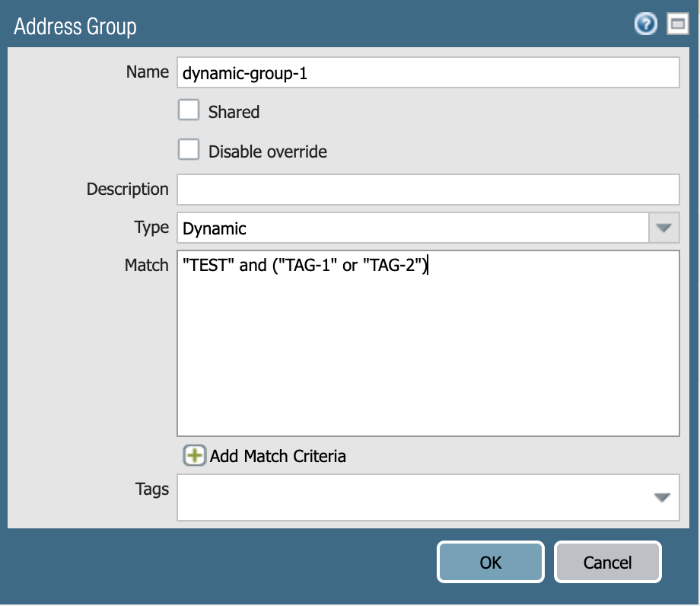Focus the Name field containing dynamic-group-1

click(428, 72)
